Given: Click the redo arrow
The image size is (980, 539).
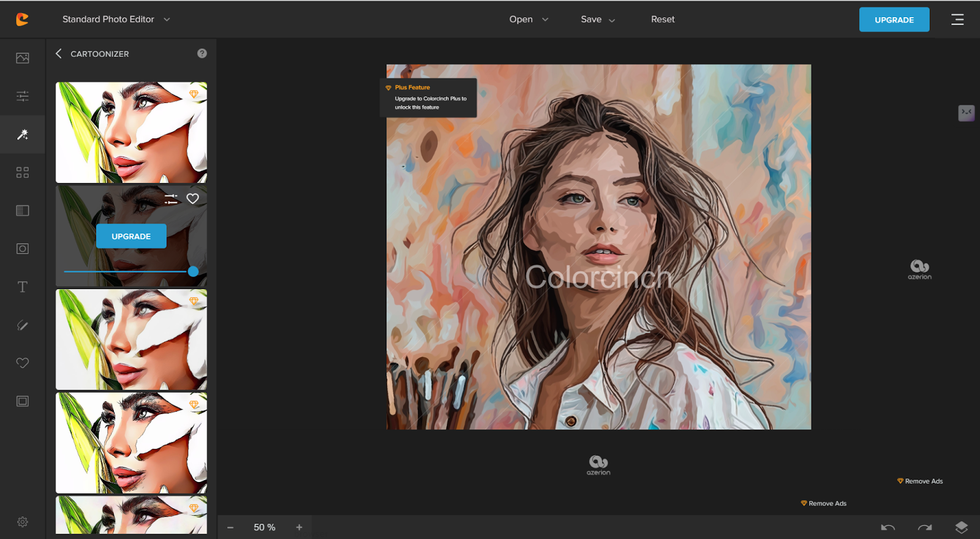Looking at the screenshot, I should [925, 527].
